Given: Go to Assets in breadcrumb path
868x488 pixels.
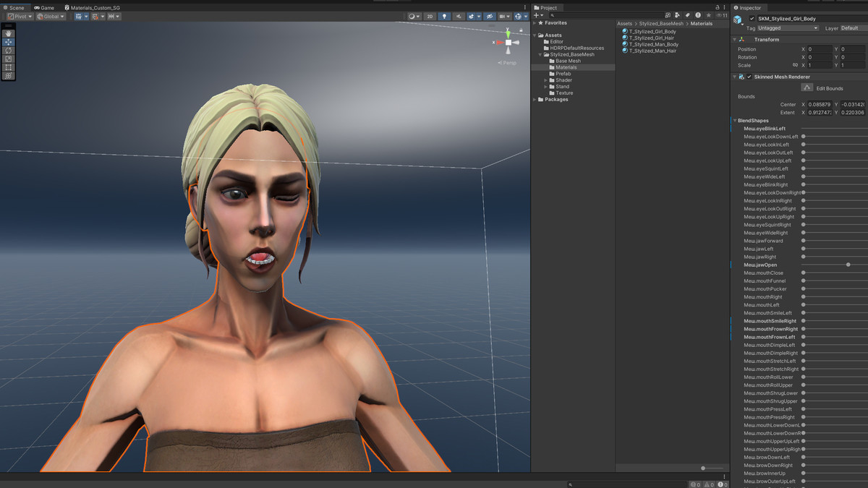Looking at the screenshot, I should pyautogui.click(x=624, y=24).
